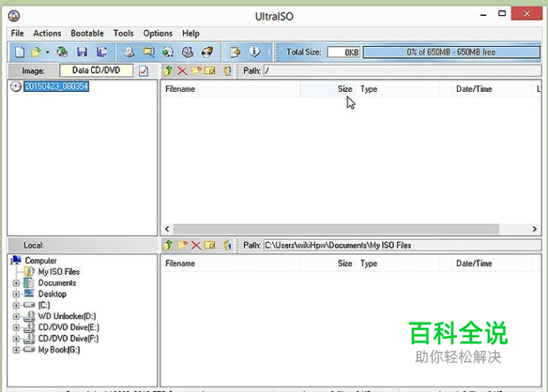This screenshot has width=548, height=392.
Task: Expand the CD/DVD Drive(F:) node
Action: click(16, 339)
